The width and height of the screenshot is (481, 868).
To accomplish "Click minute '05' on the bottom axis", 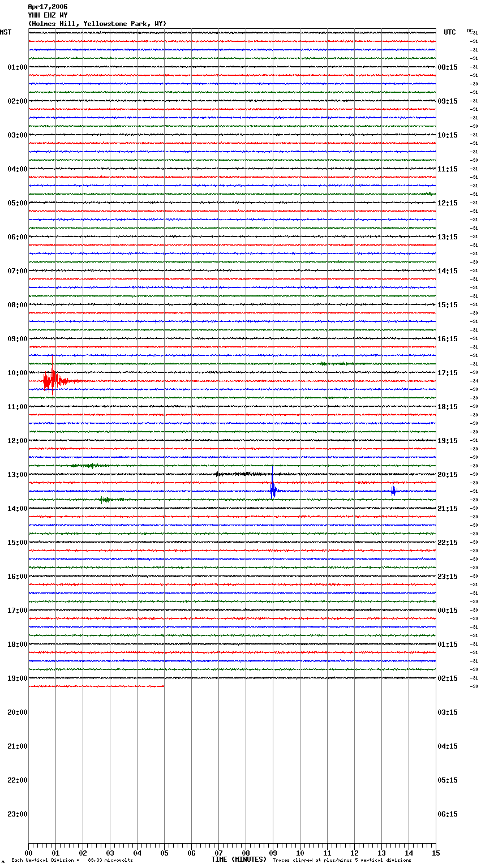I will pos(164,853).
